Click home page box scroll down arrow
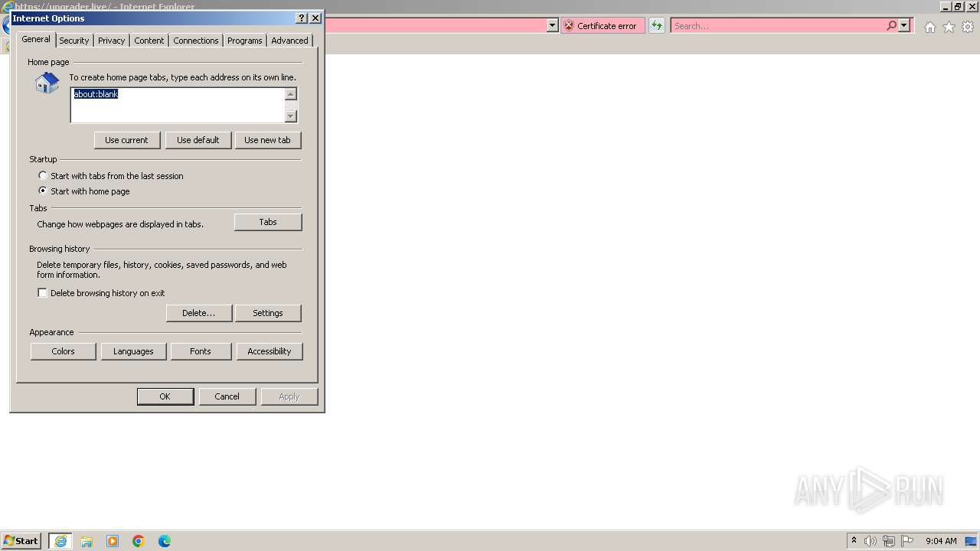 point(291,116)
